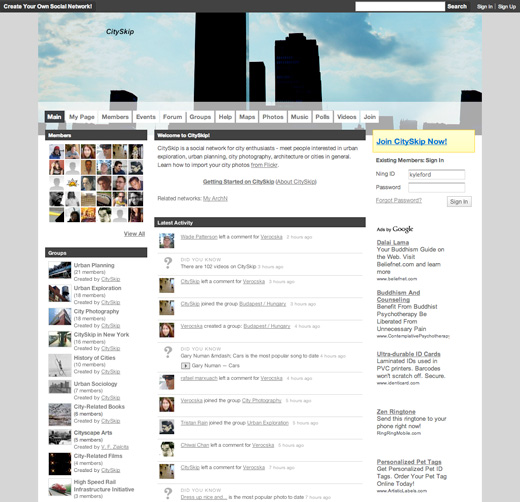
Task: Open Wade Patterson's avatar in Latest Activity
Action: pyautogui.click(x=167, y=240)
